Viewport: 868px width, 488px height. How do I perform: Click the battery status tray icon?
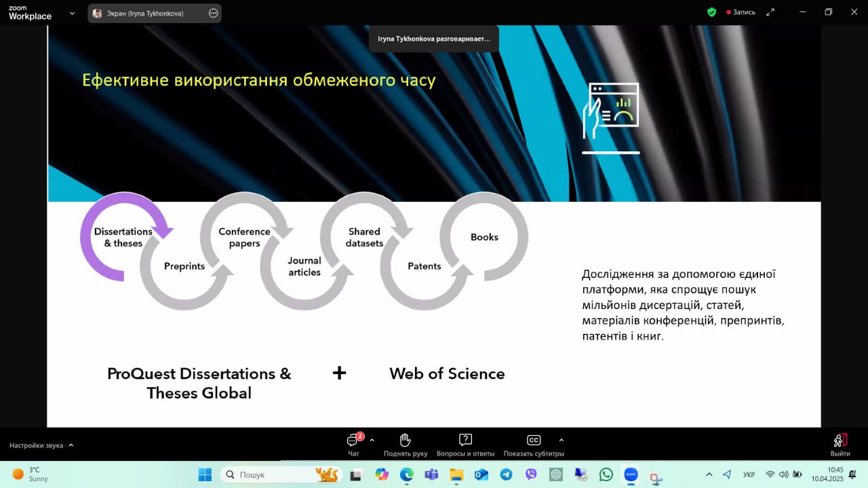click(798, 474)
